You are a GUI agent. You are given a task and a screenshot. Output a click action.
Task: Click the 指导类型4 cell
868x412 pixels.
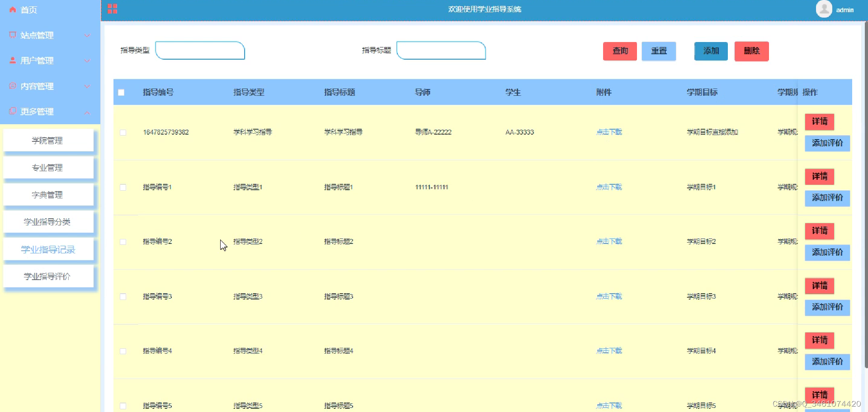pos(248,351)
